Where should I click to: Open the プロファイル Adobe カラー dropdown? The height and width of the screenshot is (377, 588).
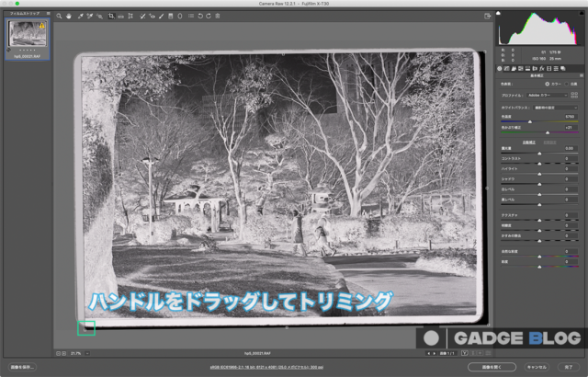click(x=548, y=96)
